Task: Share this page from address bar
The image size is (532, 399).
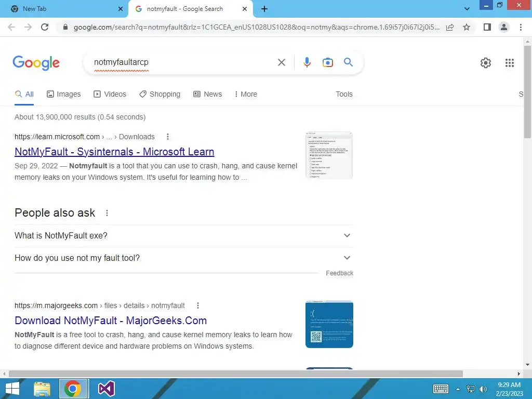Action: coord(450,27)
